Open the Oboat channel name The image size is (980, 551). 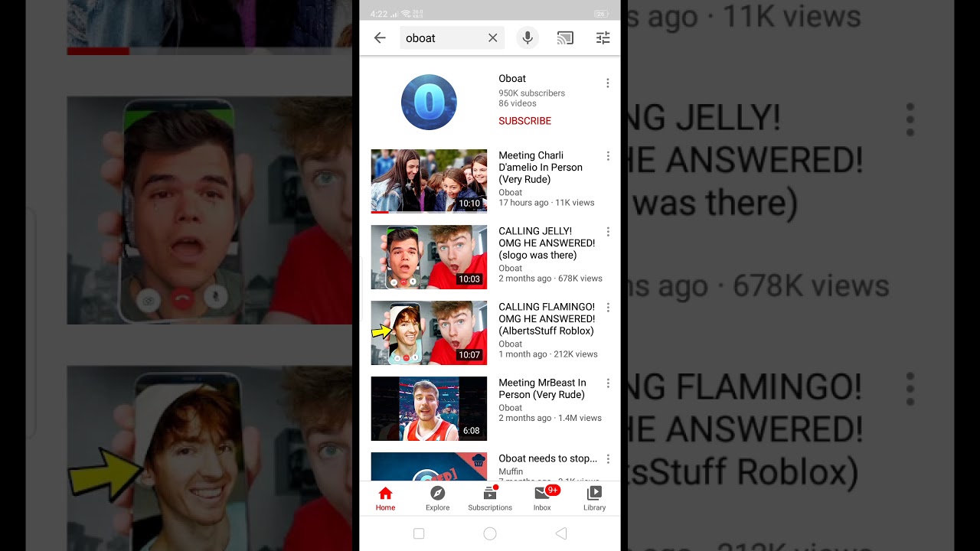(x=512, y=78)
